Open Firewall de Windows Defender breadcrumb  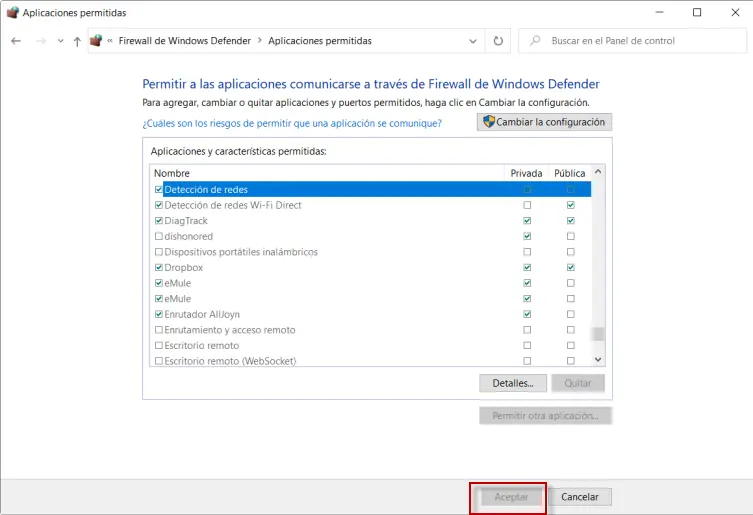[x=184, y=41]
